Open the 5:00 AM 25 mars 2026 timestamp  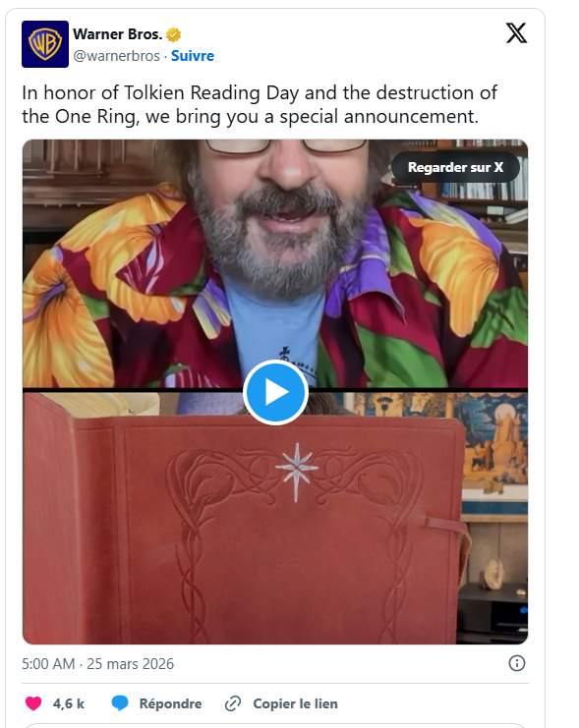coord(97,664)
